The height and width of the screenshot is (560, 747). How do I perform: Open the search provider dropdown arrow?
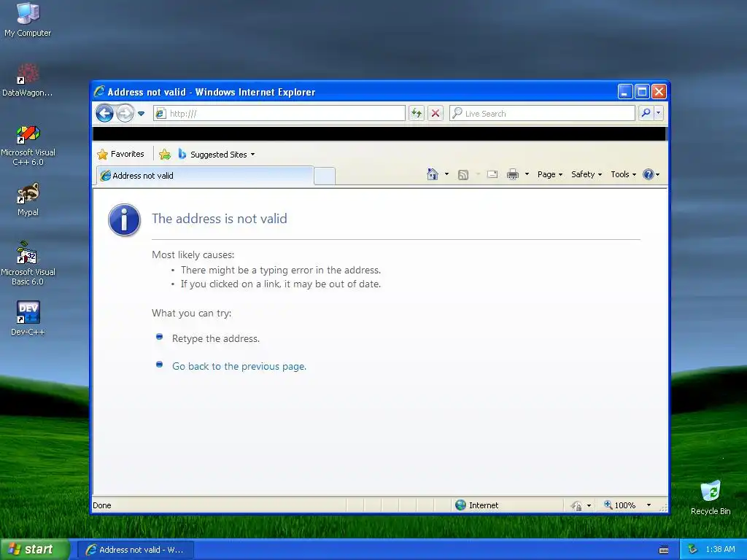[659, 113]
